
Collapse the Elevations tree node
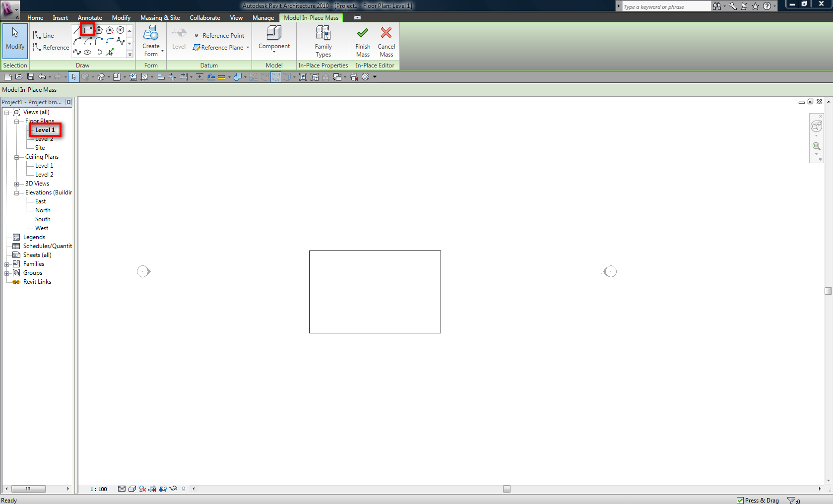pos(16,193)
